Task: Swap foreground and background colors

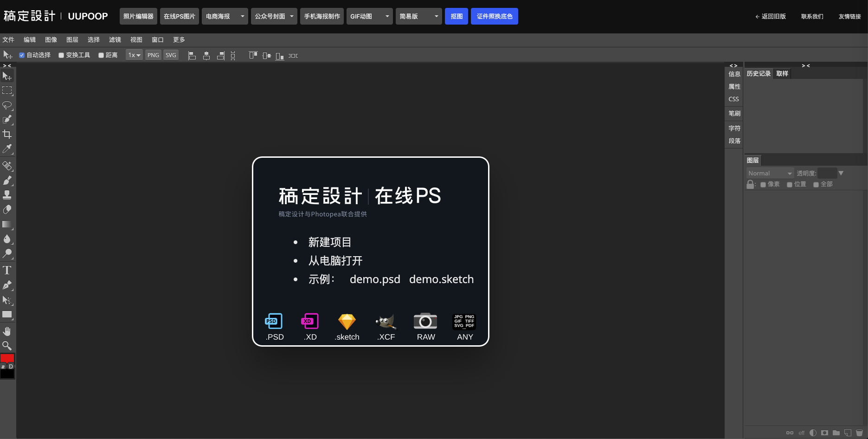Action: [x=3, y=367]
